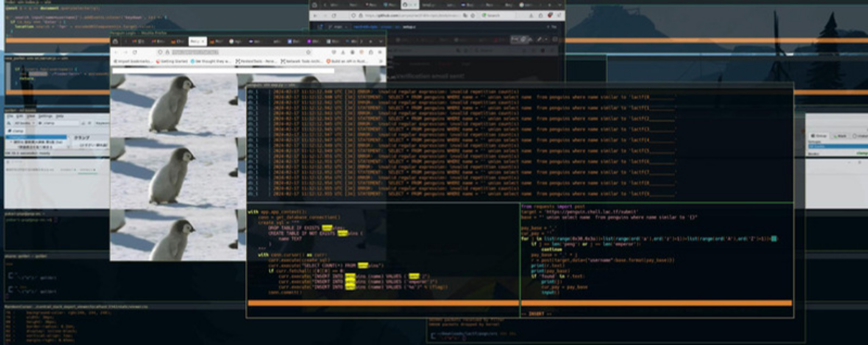Open the File menu in dictionary app

pyautogui.click(x=9, y=116)
